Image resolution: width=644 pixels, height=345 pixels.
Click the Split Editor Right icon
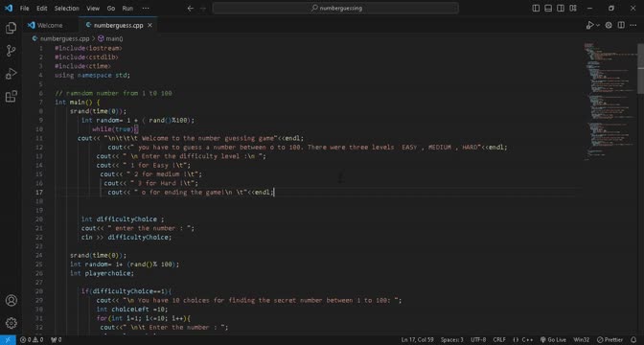621,26
